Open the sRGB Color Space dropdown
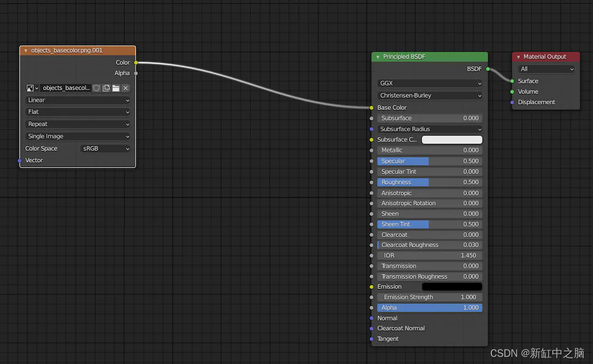The height and width of the screenshot is (364, 593). (105, 148)
